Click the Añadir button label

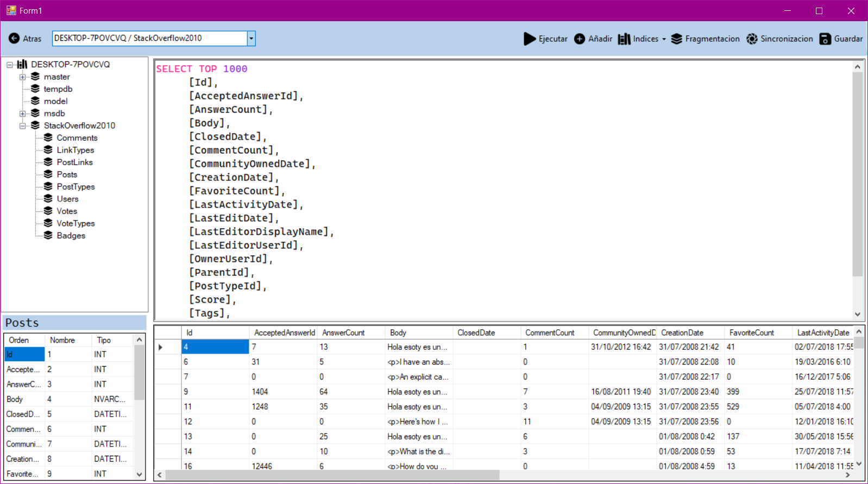[x=600, y=39]
